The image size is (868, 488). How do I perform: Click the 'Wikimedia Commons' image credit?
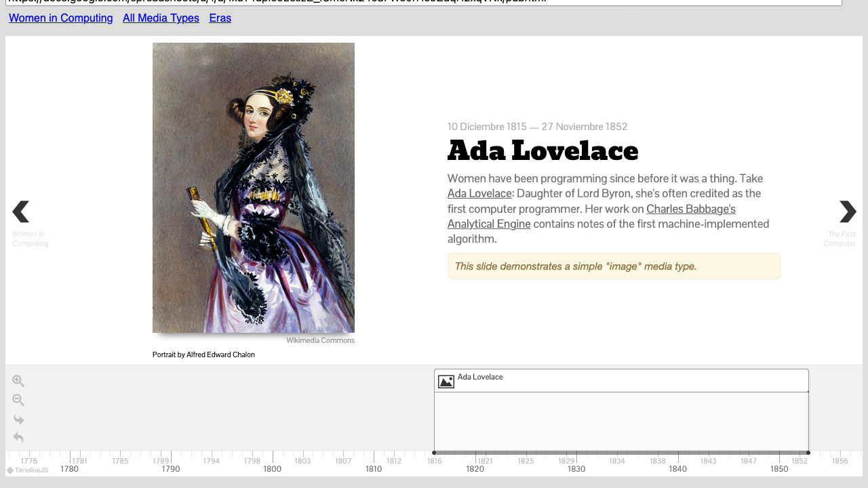click(320, 341)
